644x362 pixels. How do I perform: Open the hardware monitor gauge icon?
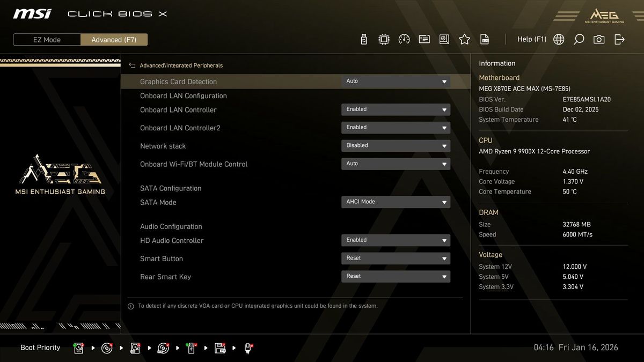[x=404, y=39]
